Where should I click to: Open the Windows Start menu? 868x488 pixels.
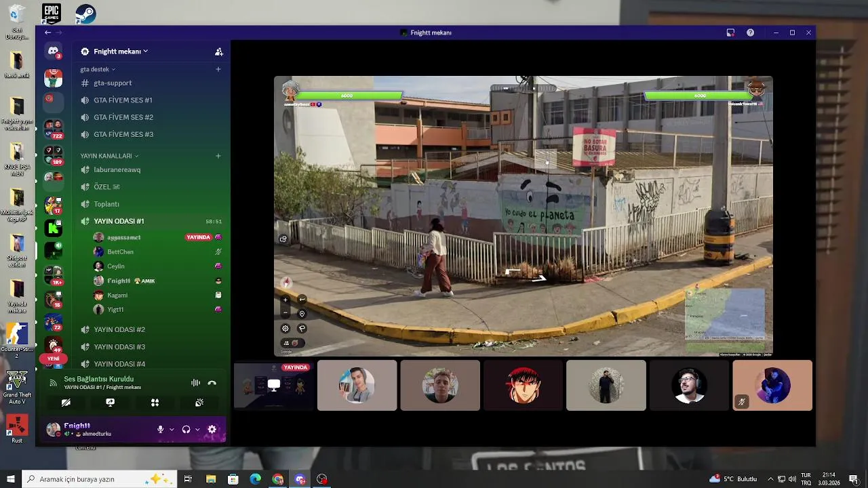(x=11, y=479)
